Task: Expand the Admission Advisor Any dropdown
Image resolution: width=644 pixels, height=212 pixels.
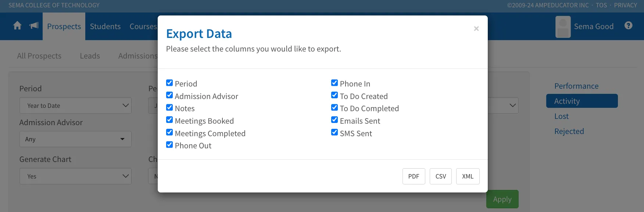Action: [75, 139]
